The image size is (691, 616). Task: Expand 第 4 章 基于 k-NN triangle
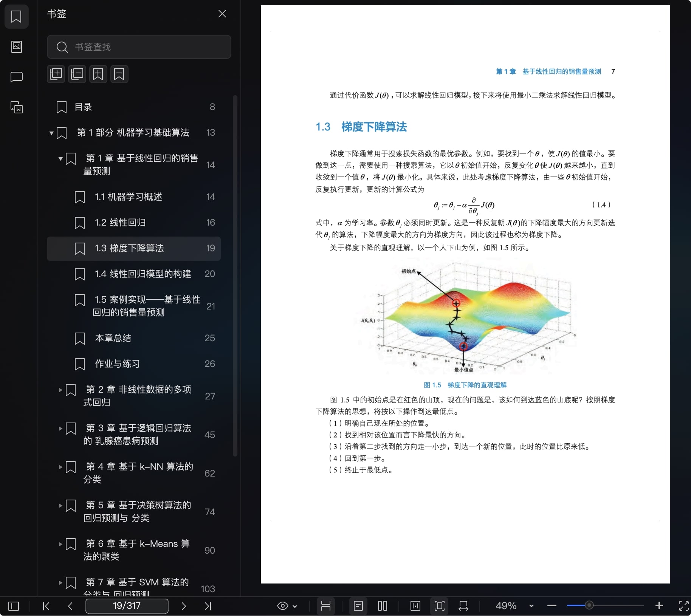60,467
